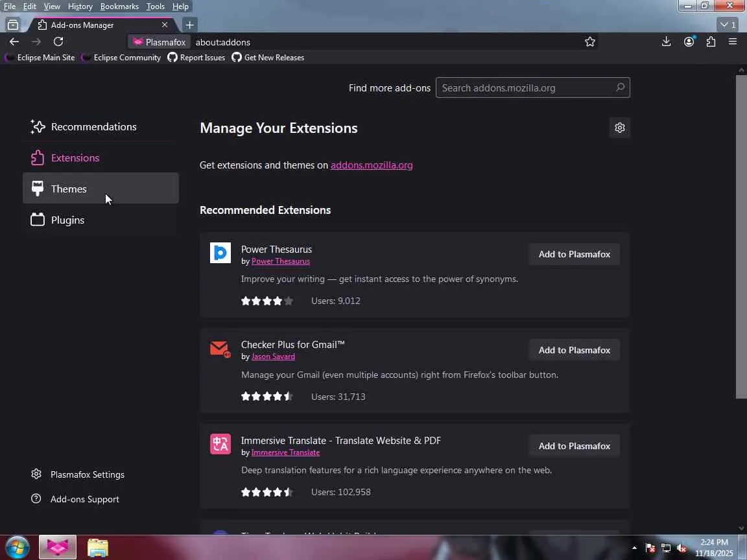Bookmark this page with the star icon
Viewport: 747px width, 560px height.
pos(590,42)
